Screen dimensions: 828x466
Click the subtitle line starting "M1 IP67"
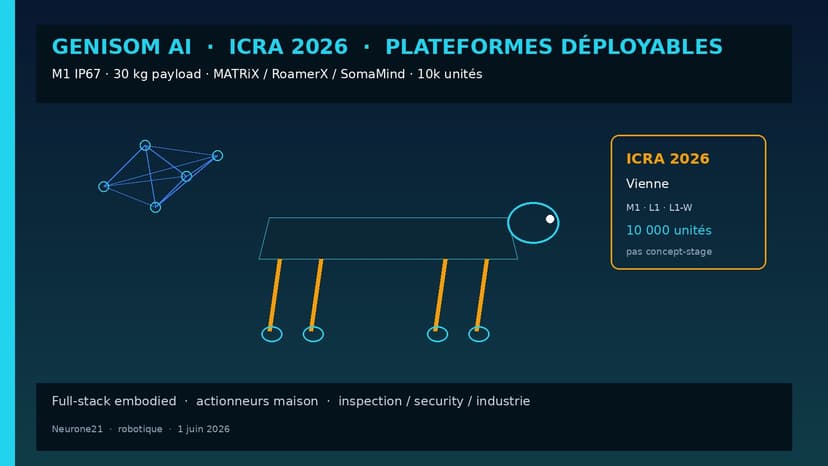[x=267, y=74]
